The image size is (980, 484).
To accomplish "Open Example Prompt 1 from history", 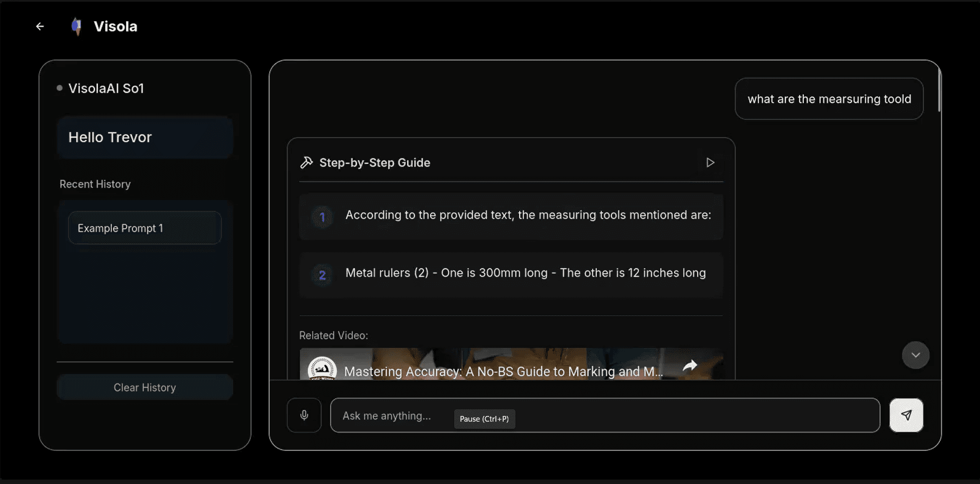I will (145, 228).
